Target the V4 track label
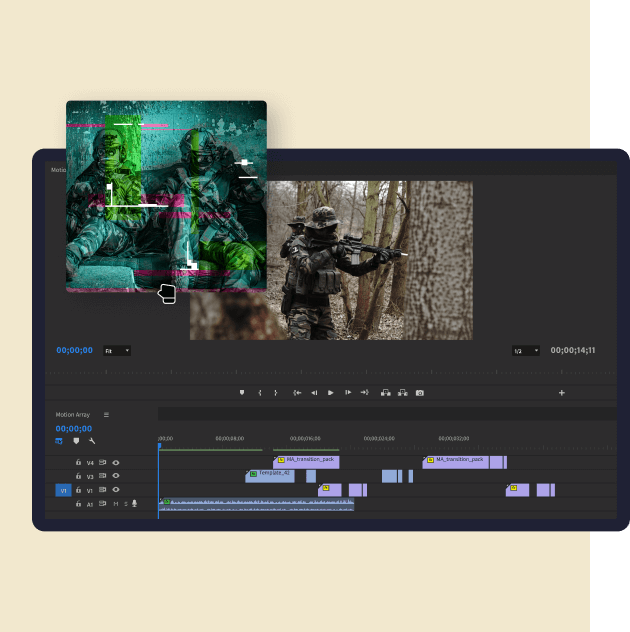Image resolution: width=630 pixels, height=632 pixels. point(90,463)
